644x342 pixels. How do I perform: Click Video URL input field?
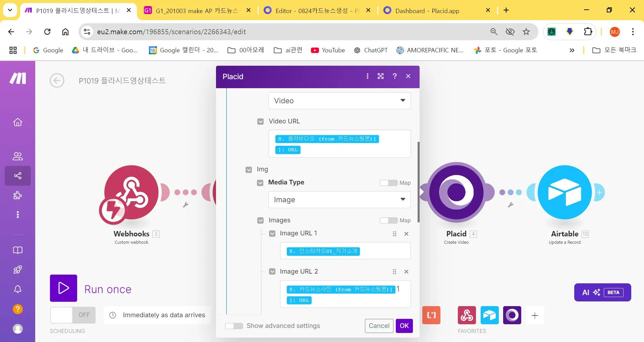click(339, 144)
